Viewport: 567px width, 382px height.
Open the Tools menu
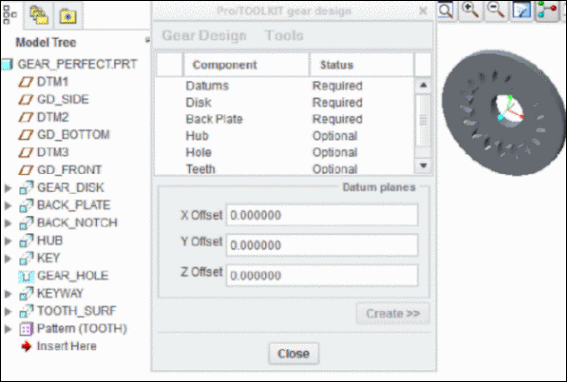tap(284, 35)
